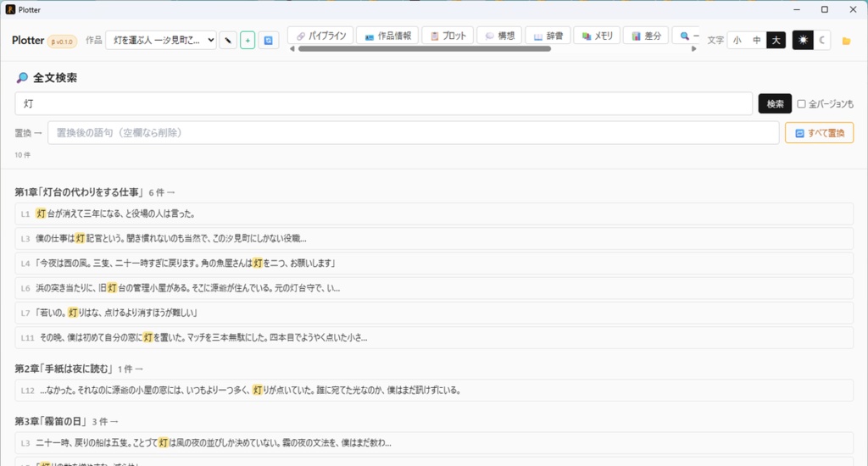Set font size to medium (中)
The image size is (868, 466).
coord(756,40)
